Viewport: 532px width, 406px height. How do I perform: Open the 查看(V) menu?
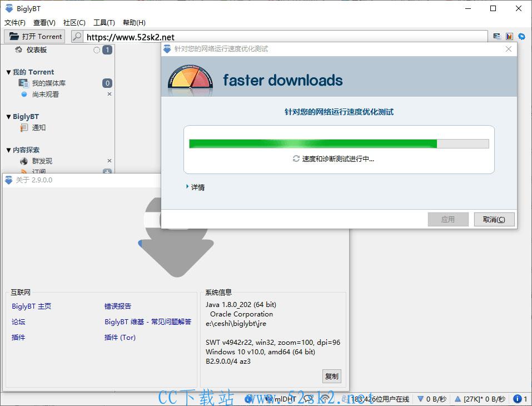click(x=44, y=22)
